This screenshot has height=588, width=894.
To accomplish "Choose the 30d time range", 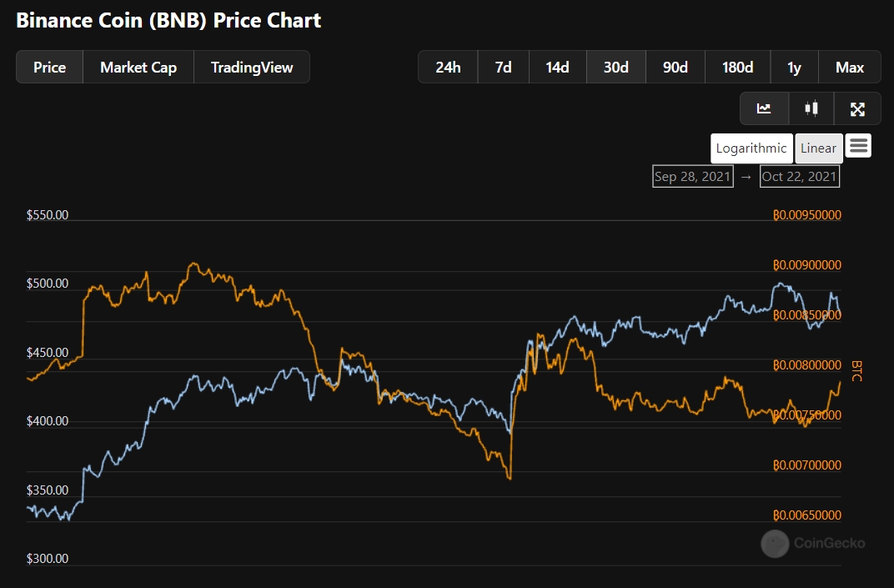I will tap(616, 68).
